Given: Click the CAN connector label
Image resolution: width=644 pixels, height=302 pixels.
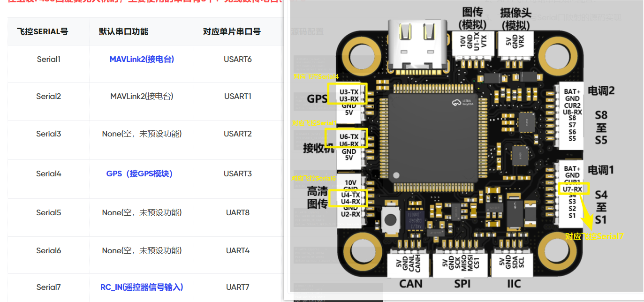Looking at the screenshot, I should [410, 284].
